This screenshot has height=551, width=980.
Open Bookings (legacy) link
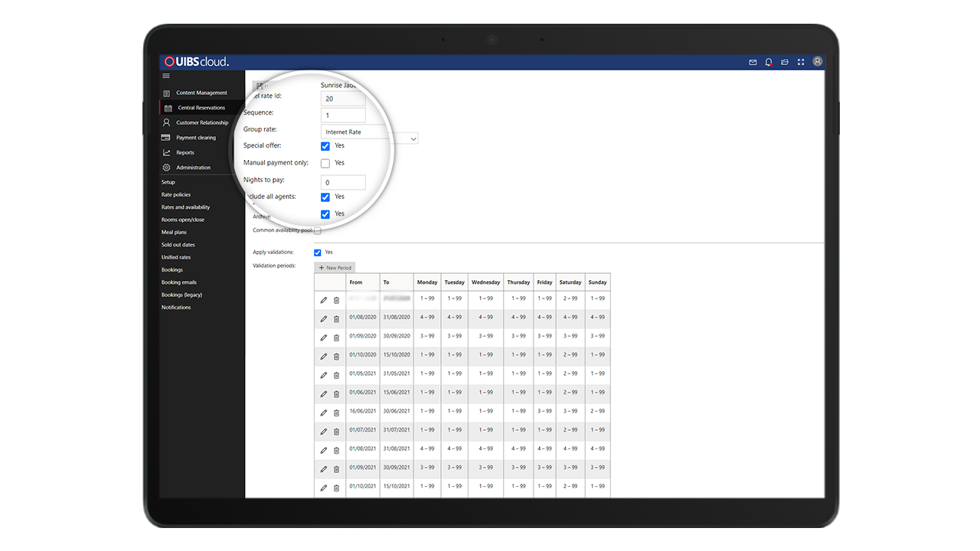click(182, 295)
